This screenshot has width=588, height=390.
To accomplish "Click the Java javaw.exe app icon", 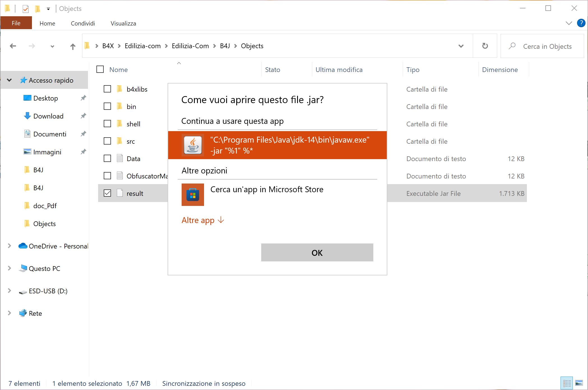I will [x=193, y=145].
